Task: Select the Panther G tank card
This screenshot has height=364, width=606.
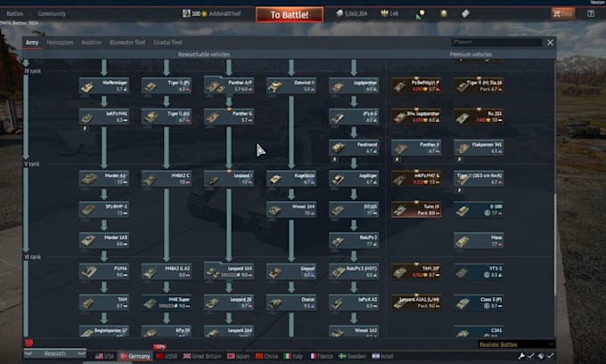Action: click(229, 117)
